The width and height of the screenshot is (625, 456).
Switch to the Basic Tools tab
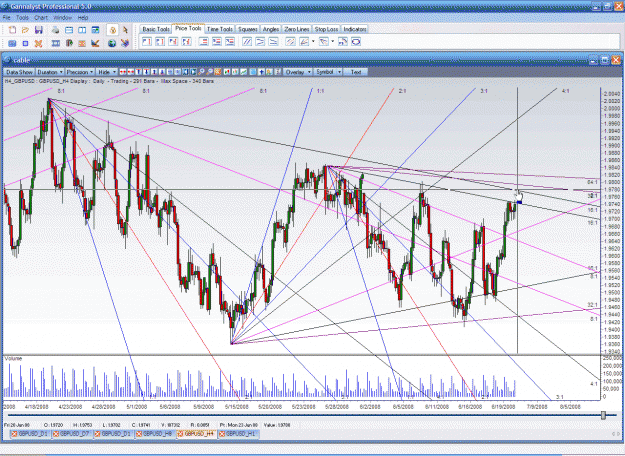click(x=156, y=29)
